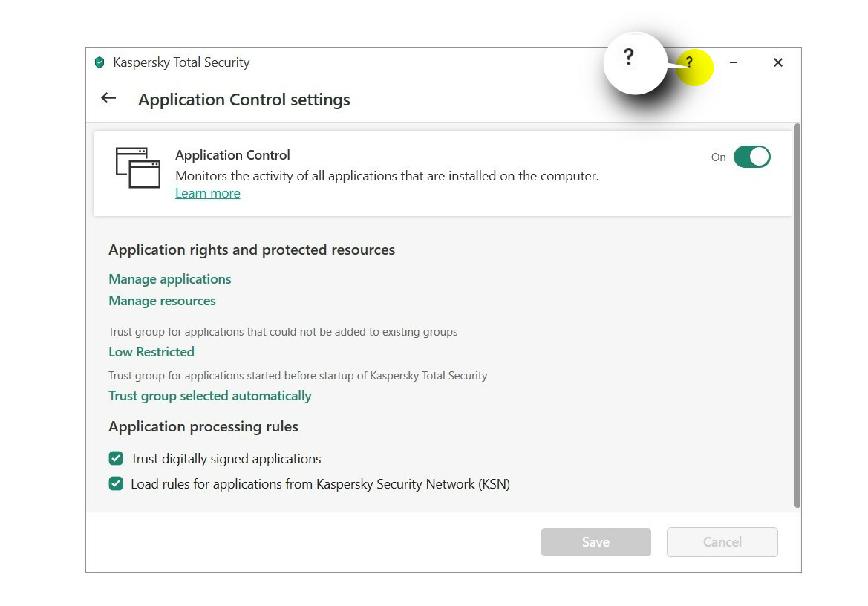
Task: Click the overlapping windows Application Control icon
Action: (138, 167)
